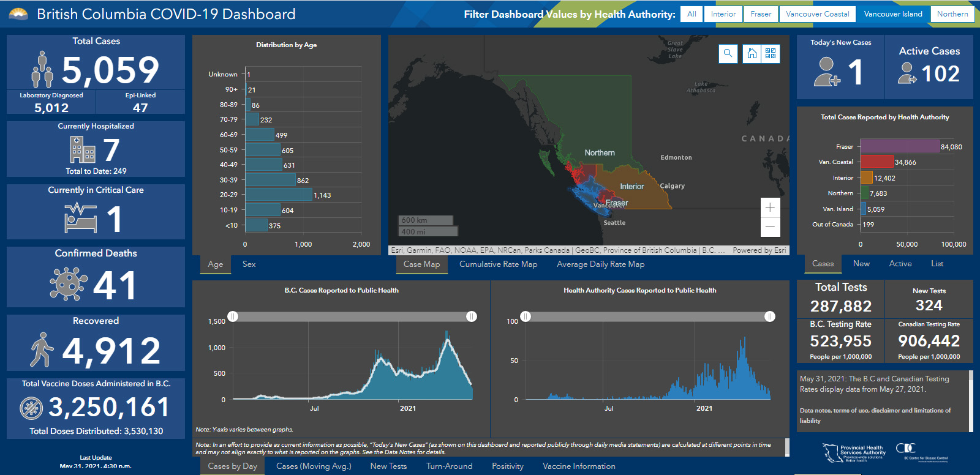The image size is (980, 475).
Task: Switch to the Sex distribution tab
Action: click(x=249, y=264)
